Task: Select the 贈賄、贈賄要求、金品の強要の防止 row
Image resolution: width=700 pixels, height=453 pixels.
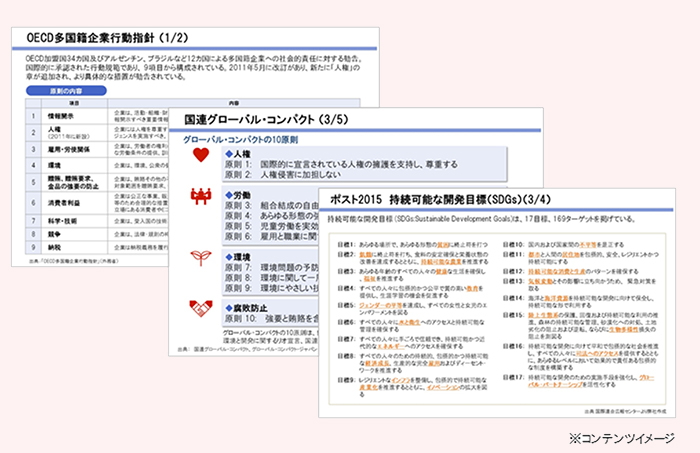Action: tap(97, 183)
